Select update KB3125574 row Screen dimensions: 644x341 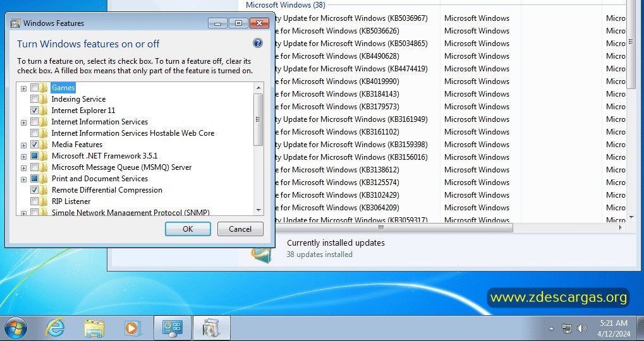click(450, 182)
